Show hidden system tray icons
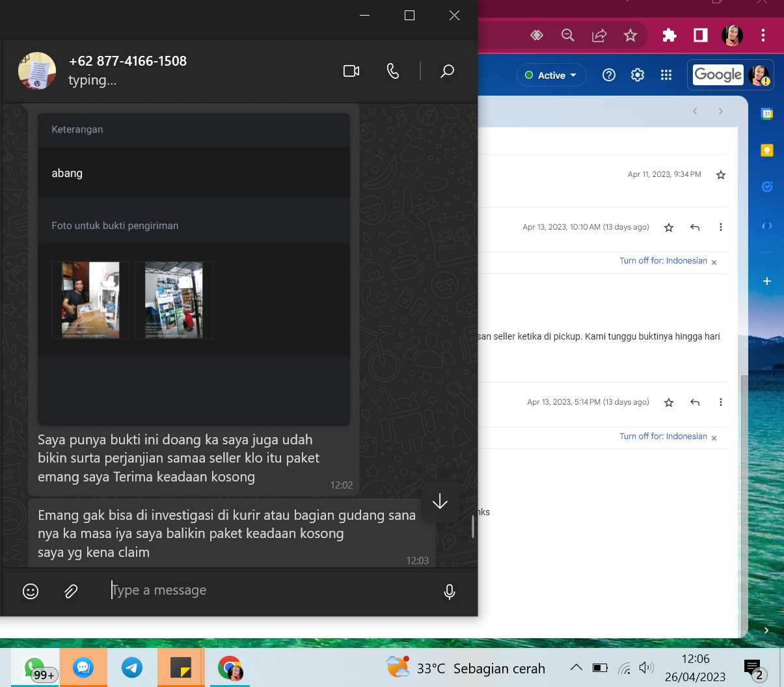Screen dimensions: 784x687 [576, 667]
